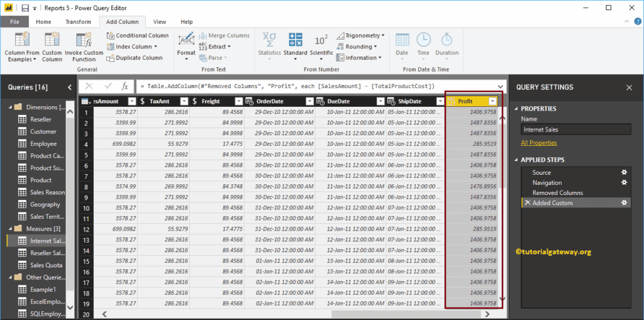This screenshot has width=644, height=320.
Task: Open the Index Column dropdown arrow
Action: (155, 47)
